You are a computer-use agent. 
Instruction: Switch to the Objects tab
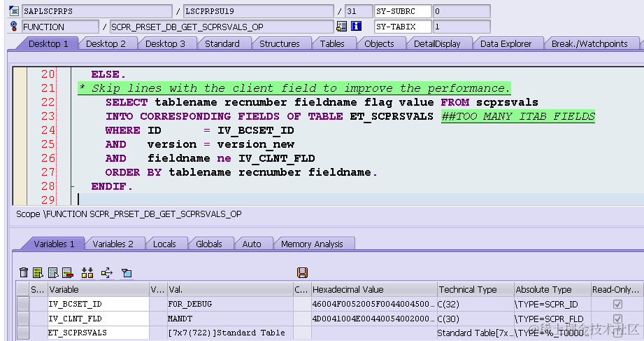click(379, 43)
